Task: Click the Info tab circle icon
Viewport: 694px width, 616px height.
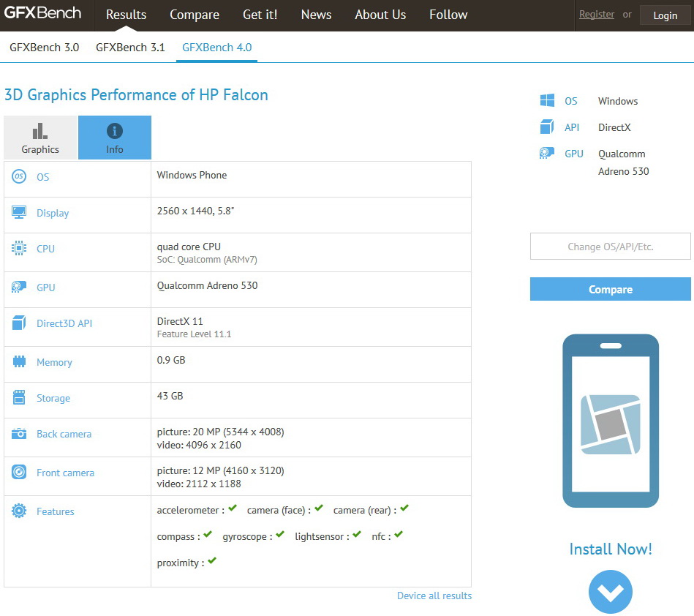Action: [115, 131]
